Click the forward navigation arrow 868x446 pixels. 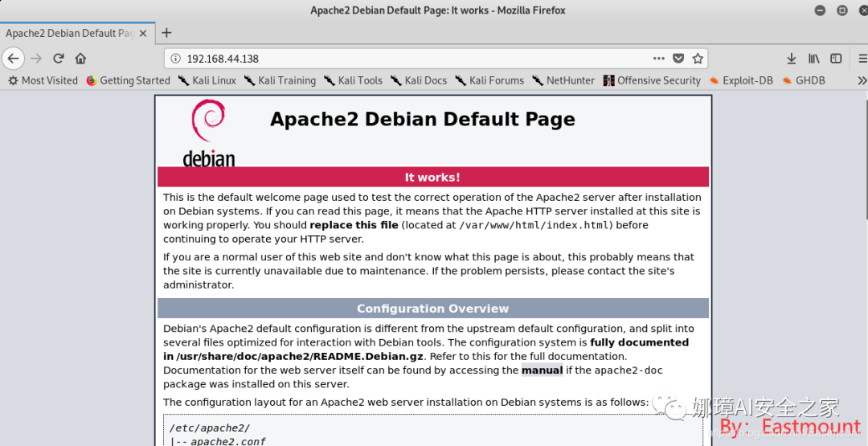[36, 58]
